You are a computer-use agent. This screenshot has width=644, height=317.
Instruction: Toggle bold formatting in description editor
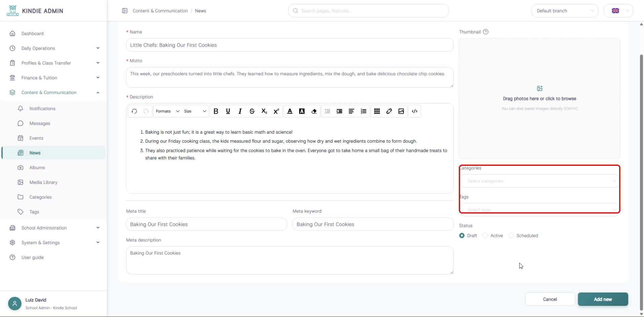coord(216,111)
